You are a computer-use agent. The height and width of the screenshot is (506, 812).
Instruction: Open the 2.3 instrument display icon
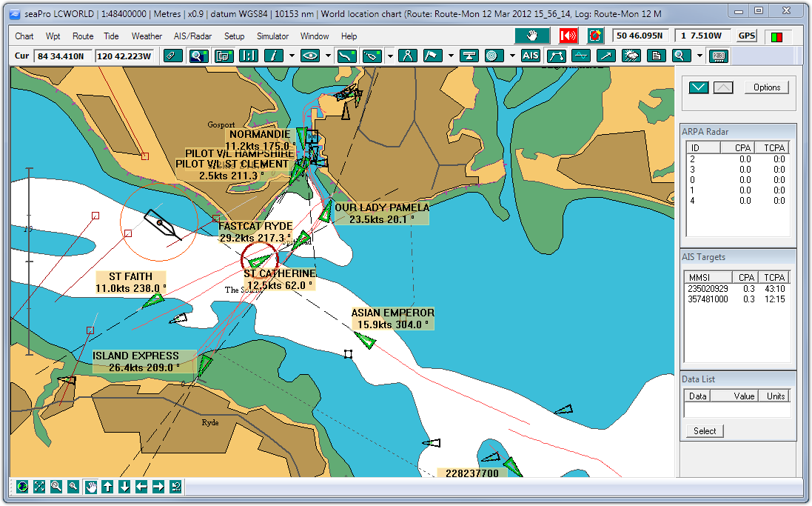click(x=719, y=56)
